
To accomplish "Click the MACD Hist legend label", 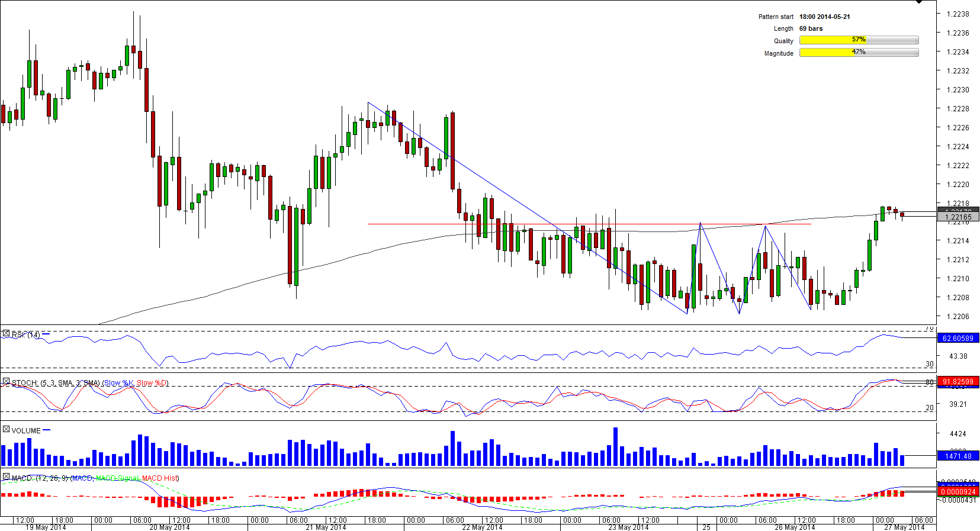I will tap(160, 478).
